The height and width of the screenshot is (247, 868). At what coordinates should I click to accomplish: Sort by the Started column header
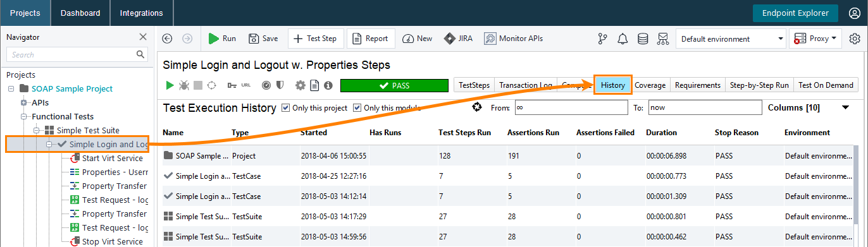tap(313, 133)
